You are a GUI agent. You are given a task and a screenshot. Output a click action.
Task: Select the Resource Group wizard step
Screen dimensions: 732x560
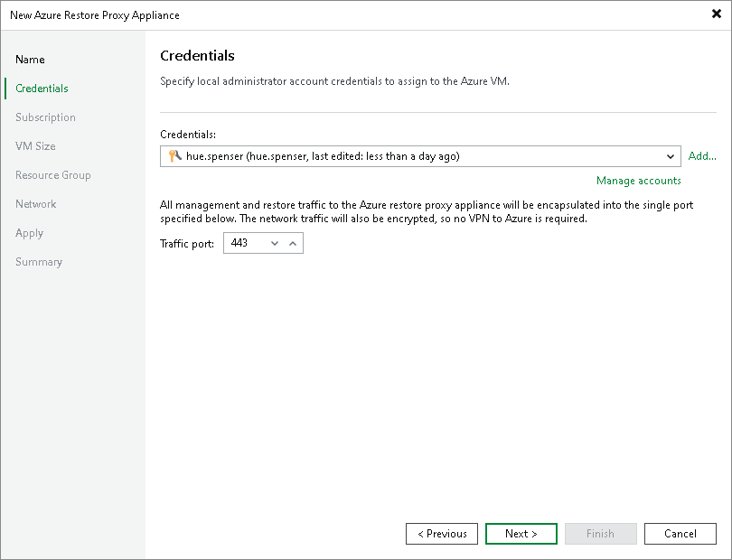point(52,175)
